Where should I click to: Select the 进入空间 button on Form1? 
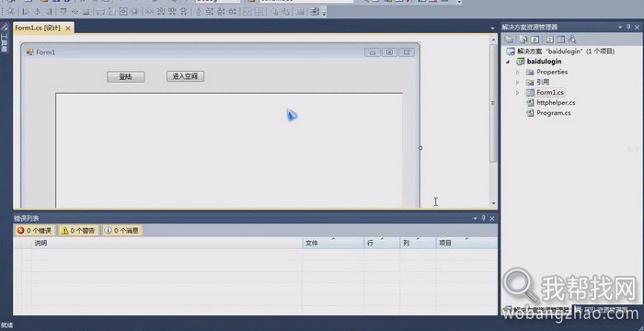[x=185, y=76]
